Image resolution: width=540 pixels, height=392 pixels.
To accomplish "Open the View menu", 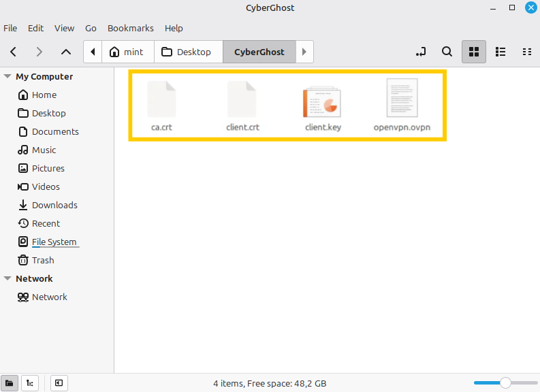I will pos(64,28).
